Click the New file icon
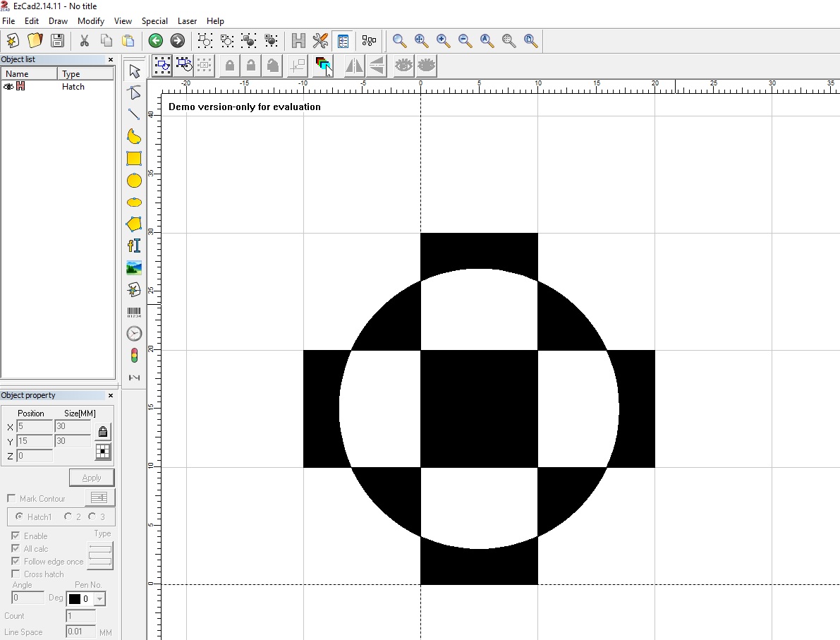840x640 pixels. pyautogui.click(x=12, y=41)
